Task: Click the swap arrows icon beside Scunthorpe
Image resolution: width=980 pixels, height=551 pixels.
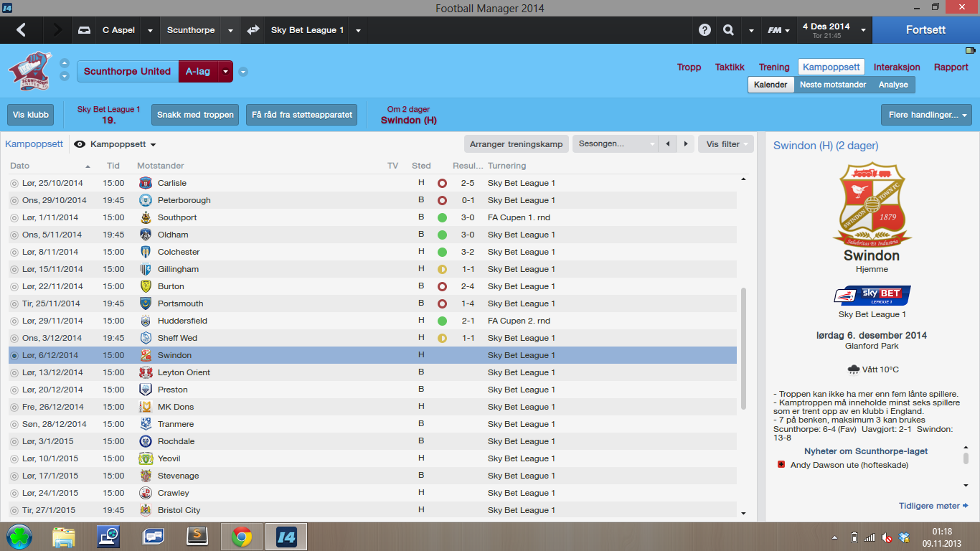Action: coord(253,30)
